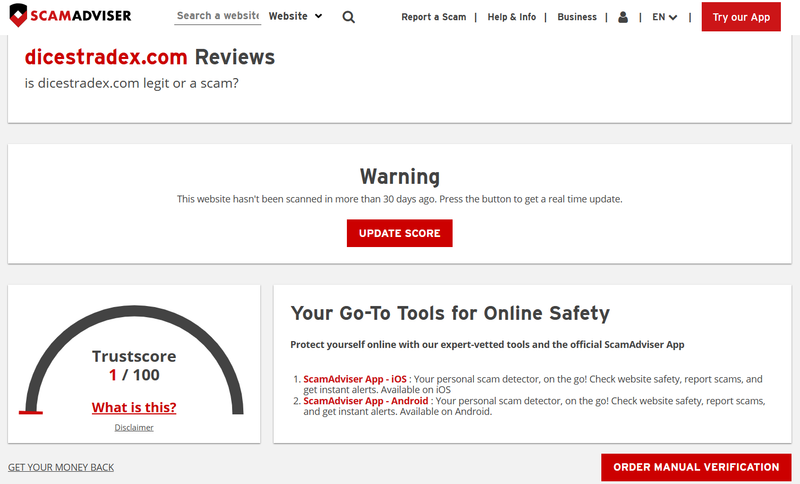Image resolution: width=800 pixels, height=484 pixels.
Task: Click 'is dicestradex.com legit or a scam?' text
Action: point(132,83)
